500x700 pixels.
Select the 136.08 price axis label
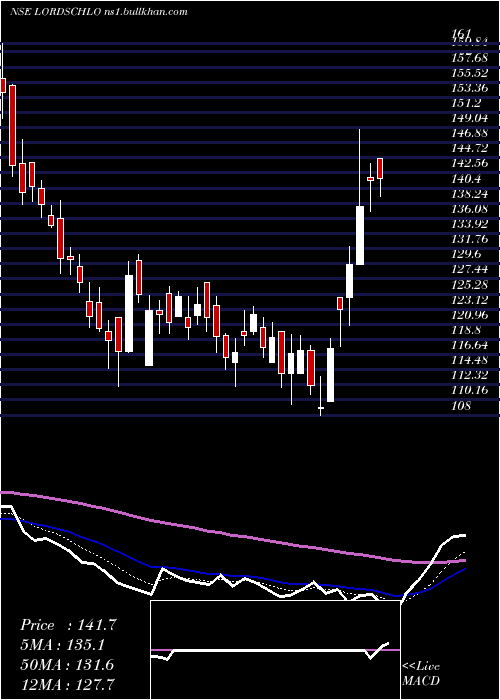pos(470,209)
